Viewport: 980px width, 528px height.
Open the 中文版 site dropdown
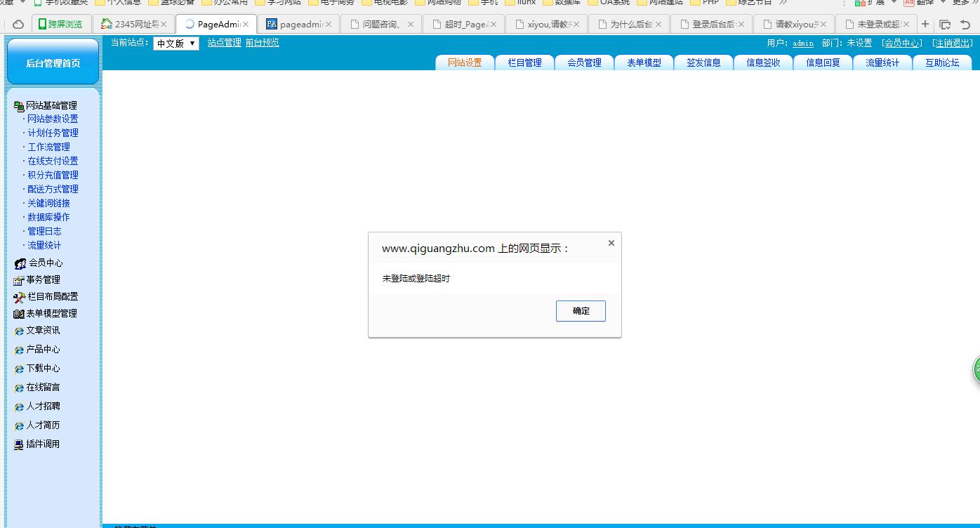176,44
